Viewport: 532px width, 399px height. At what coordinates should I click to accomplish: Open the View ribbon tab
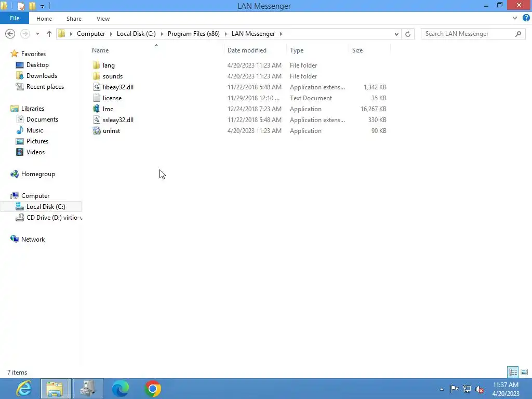tap(103, 19)
